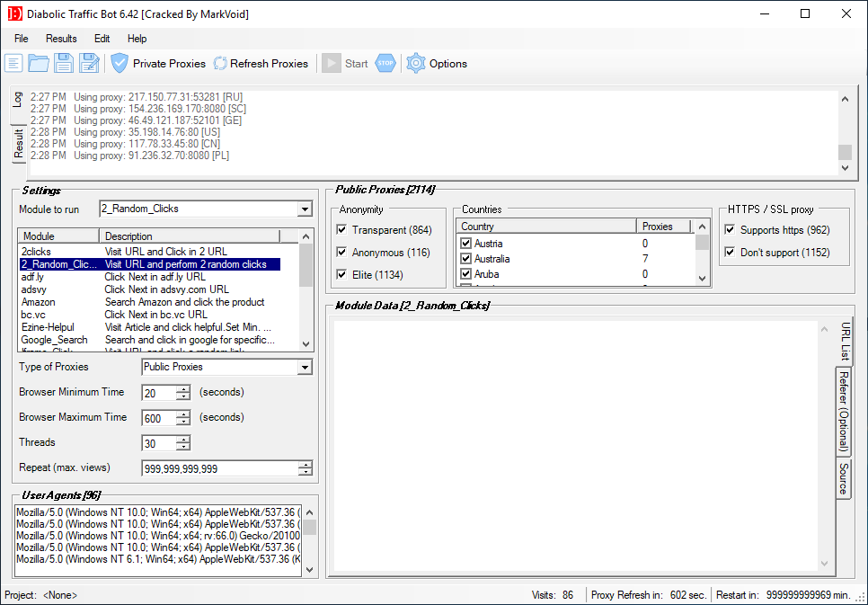Click the Refresh Proxies toolbar label
The width and height of the screenshot is (868, 605).
269,64
